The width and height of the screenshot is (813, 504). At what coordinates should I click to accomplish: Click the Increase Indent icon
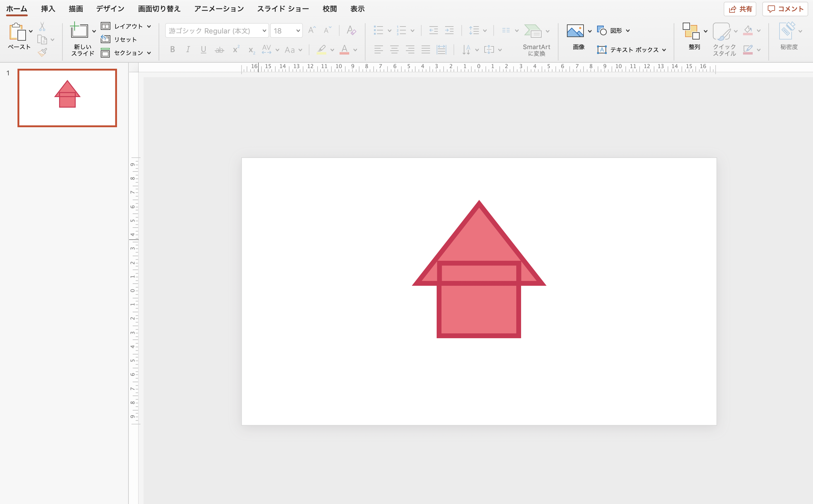tap(450, 30)
